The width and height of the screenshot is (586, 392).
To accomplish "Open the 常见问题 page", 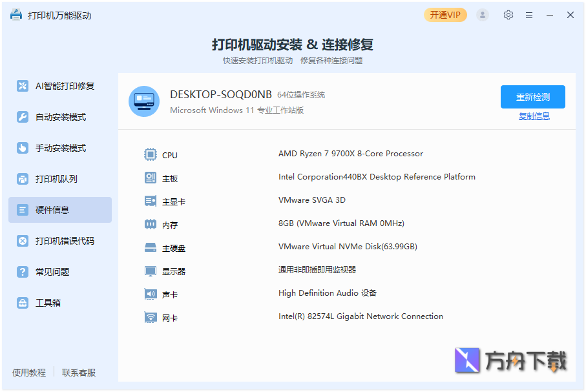I will pos(60,272).
